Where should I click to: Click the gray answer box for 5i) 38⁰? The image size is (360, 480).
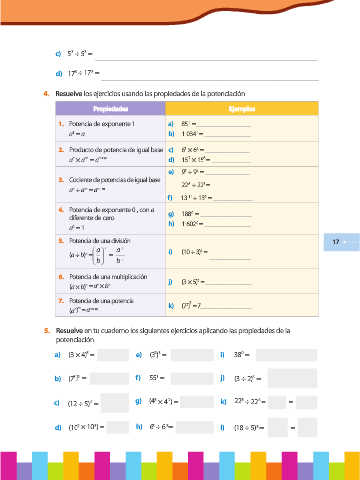click(x=286, y=355)
